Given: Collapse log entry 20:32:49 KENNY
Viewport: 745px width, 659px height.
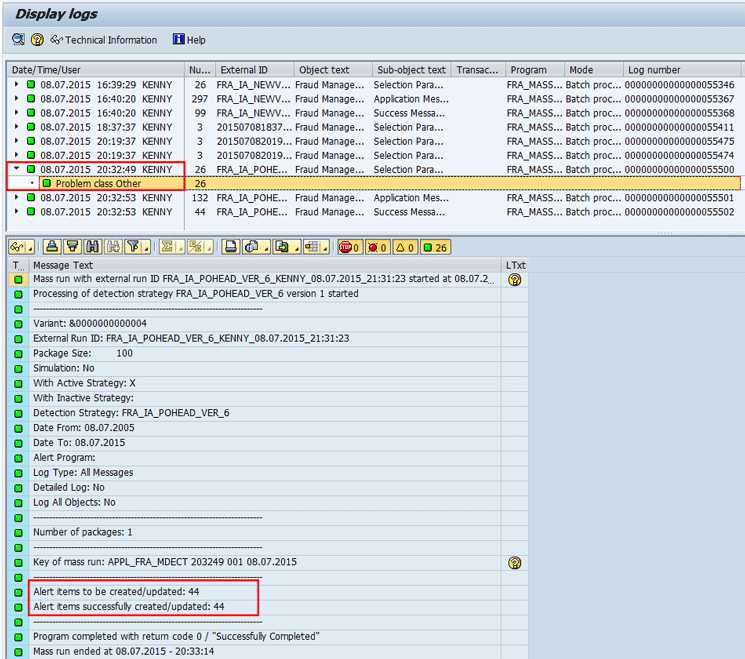Looking at the screenshot, I should pos(17,169).
